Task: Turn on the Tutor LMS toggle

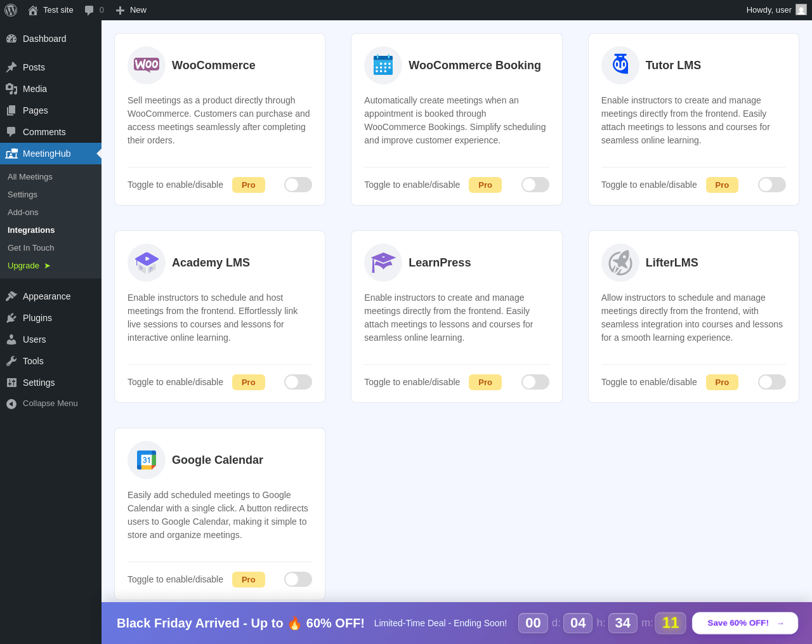Action: 772,185
